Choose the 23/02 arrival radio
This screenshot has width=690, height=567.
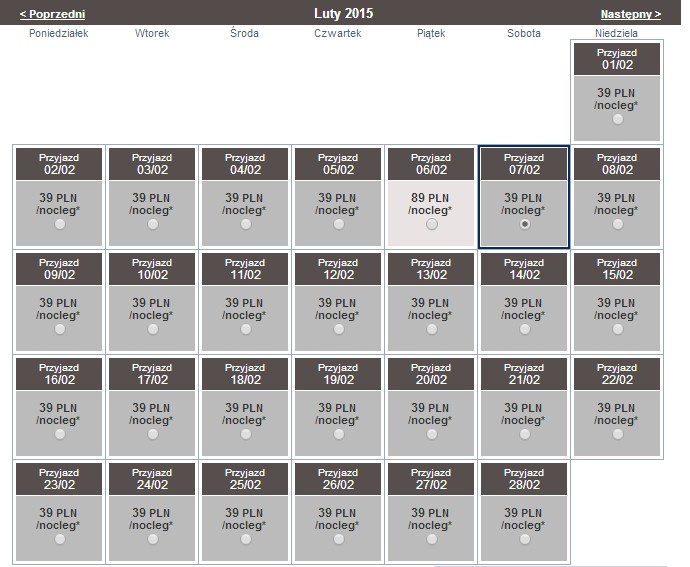[x=60, y=539]
